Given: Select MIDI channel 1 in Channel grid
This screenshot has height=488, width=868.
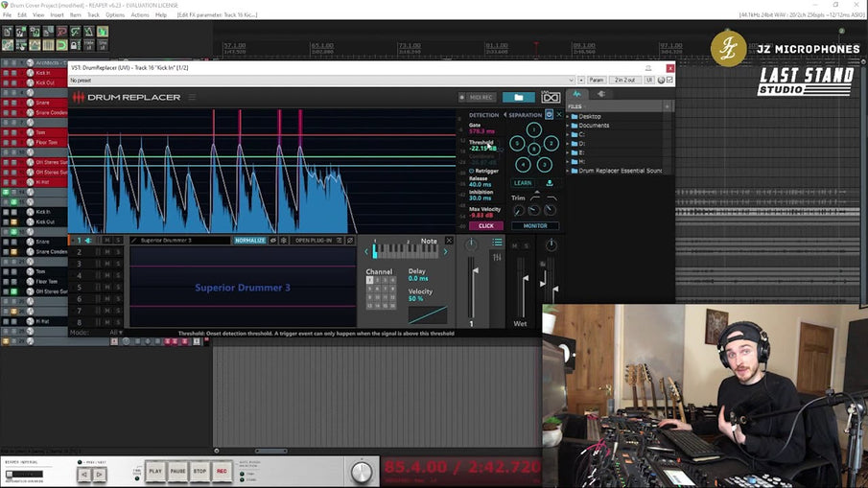Looking at the screenshot, I should coord(369,280).
